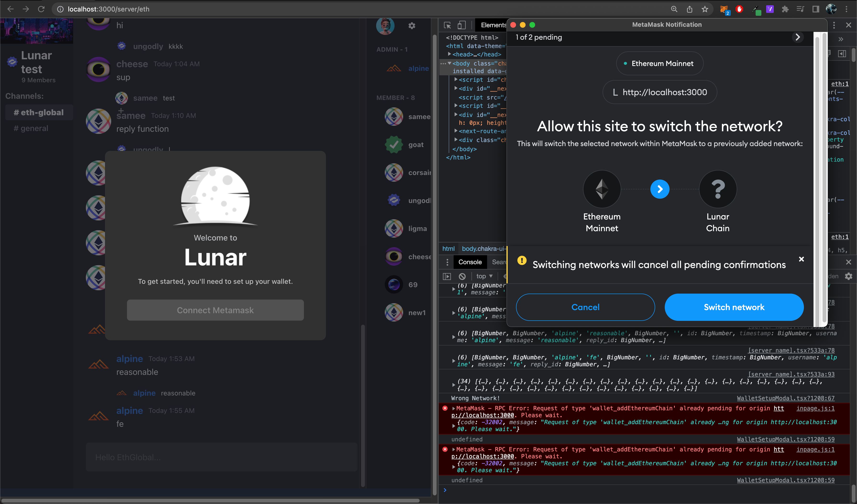Open the Chrome profile avatar
857x504 pixels.
click(831, 9)
